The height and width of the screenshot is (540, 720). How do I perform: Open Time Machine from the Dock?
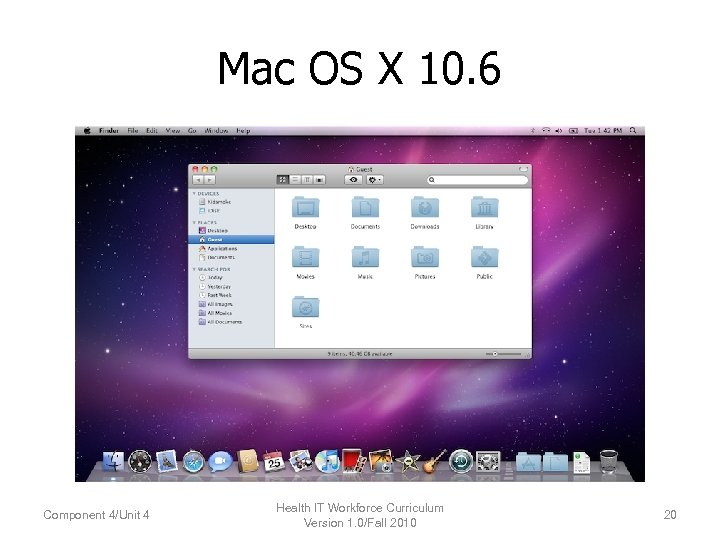461,461
